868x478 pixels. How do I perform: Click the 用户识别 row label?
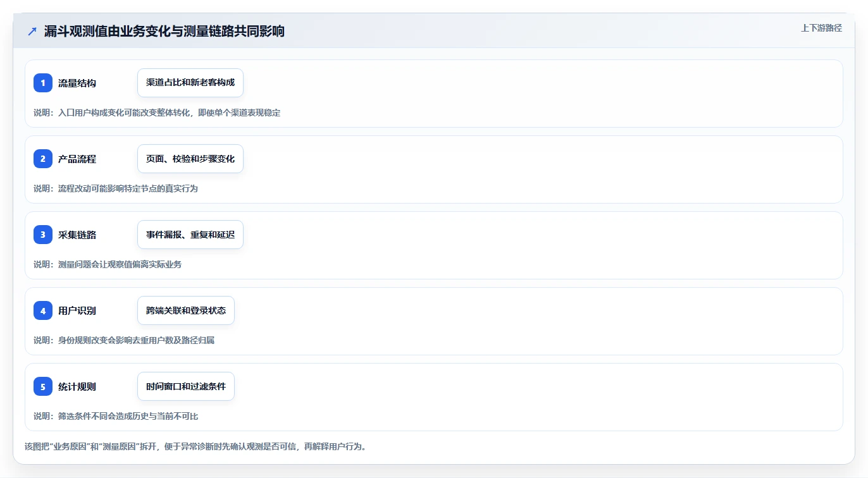[x=77, y=310]
